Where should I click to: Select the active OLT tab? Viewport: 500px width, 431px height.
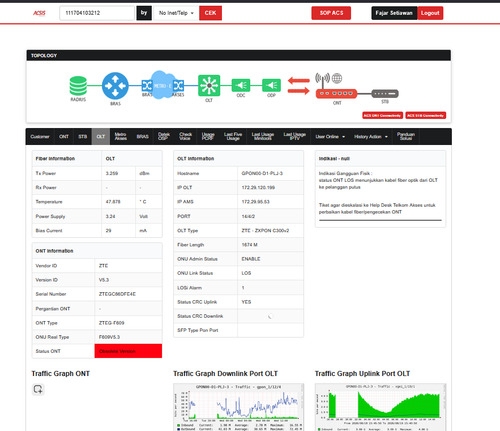point(101,137)
